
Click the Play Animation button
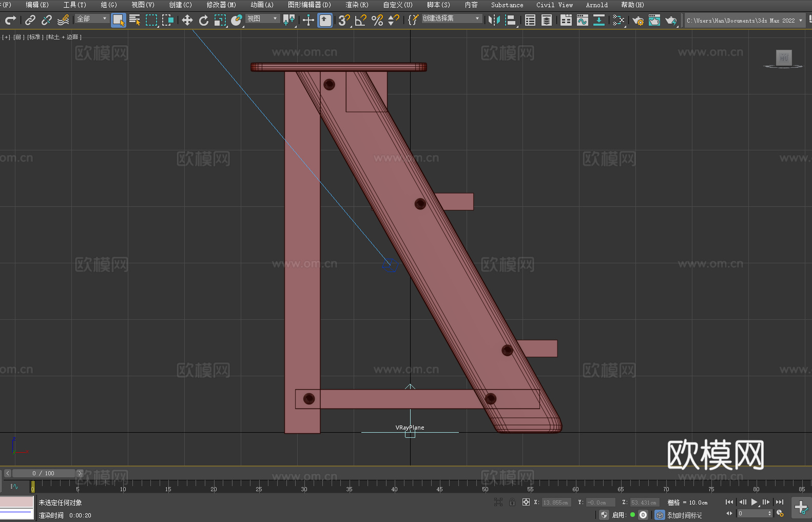(x=755, y=502)
